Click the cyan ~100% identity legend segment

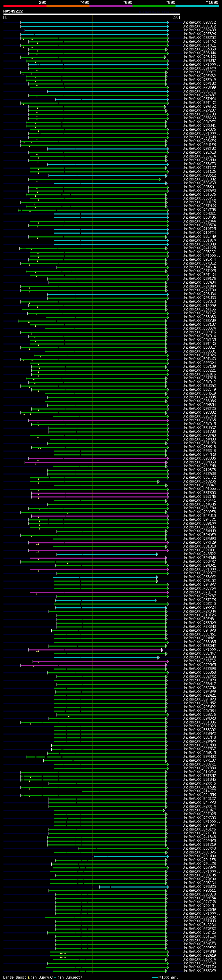click(x=197, y=6)
